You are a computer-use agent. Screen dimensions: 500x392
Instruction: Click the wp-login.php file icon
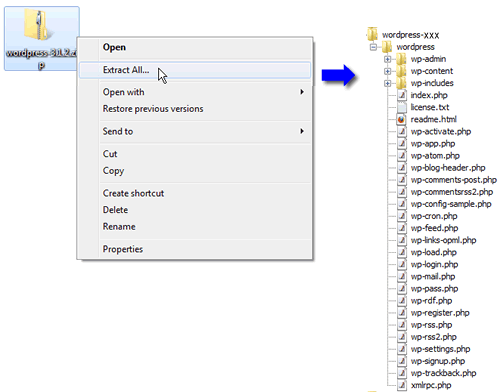402,264
